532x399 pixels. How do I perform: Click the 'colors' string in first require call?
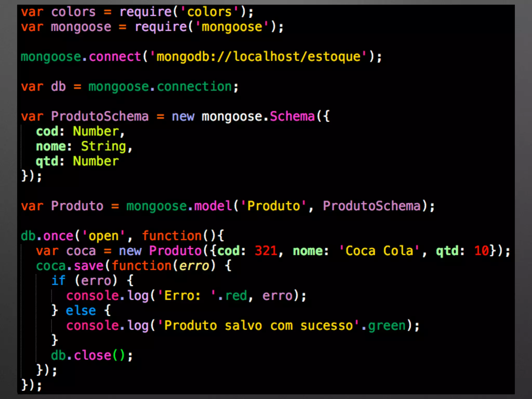(209, 12)
